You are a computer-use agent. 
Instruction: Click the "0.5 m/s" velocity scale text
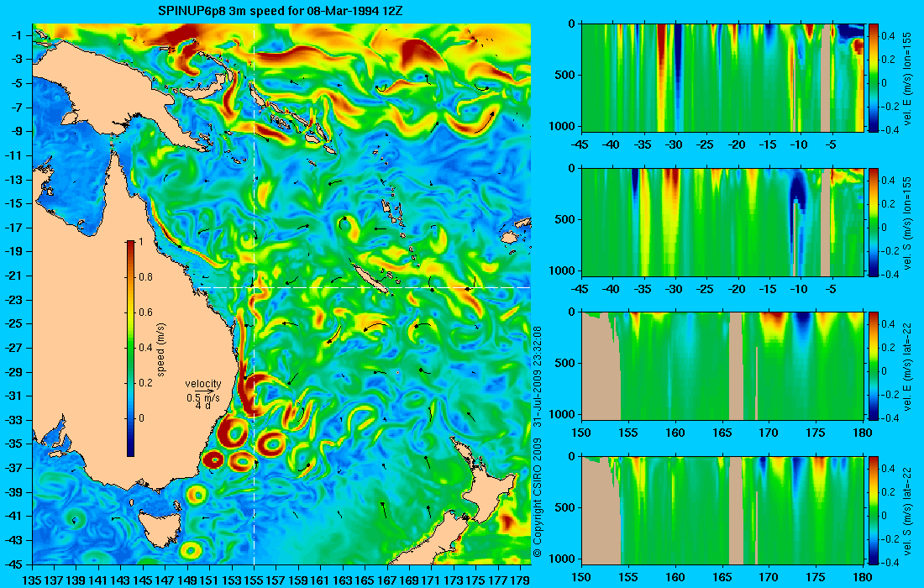tap(202, 397)
